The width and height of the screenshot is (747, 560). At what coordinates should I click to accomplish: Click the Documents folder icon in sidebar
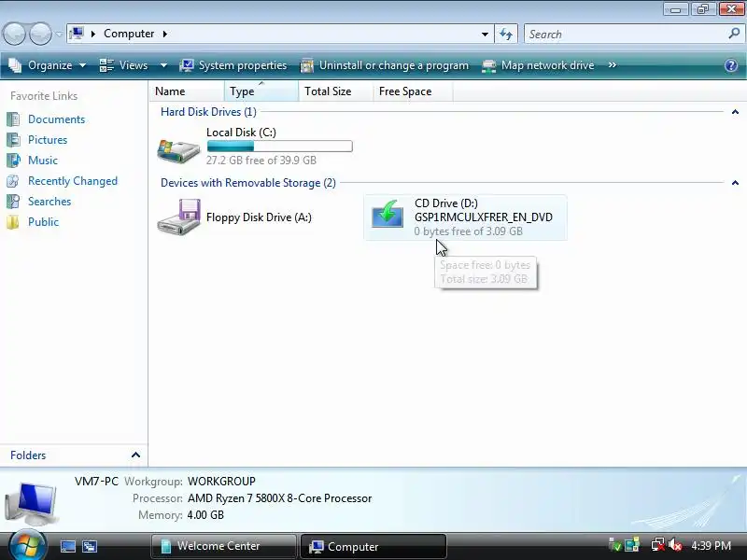[x=13, y=119]
